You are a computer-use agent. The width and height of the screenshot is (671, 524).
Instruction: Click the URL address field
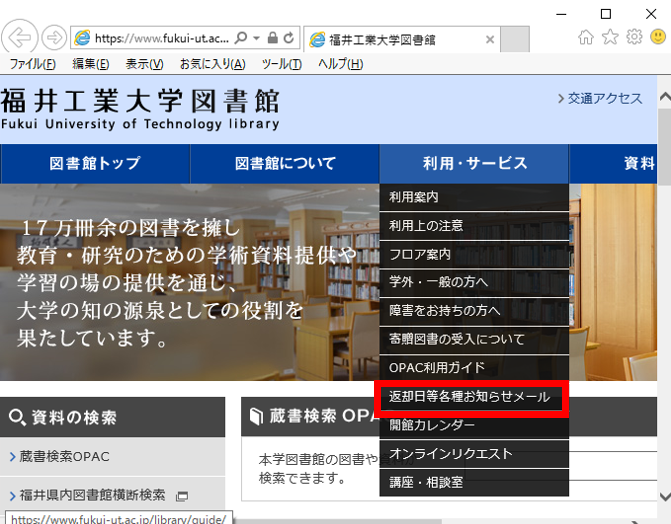(x=160, y=38)
